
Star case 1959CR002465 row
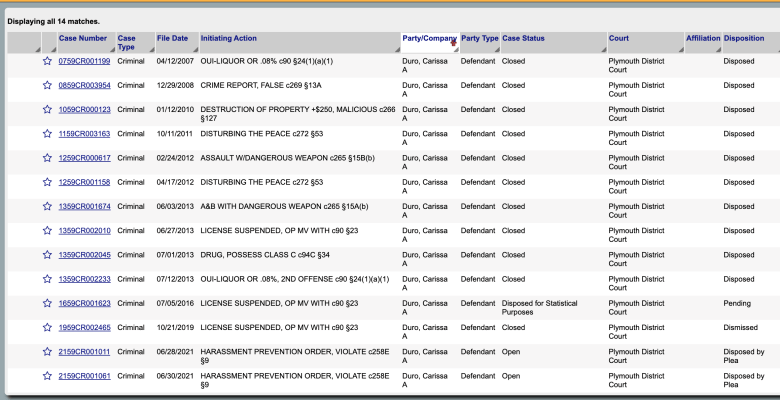[x=47, y=327]
